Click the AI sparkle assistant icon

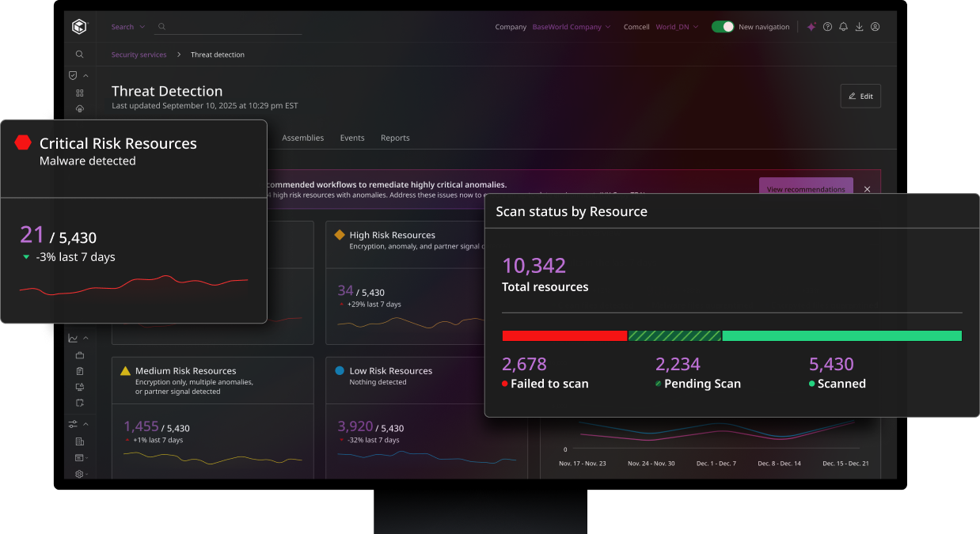(811, 27)
